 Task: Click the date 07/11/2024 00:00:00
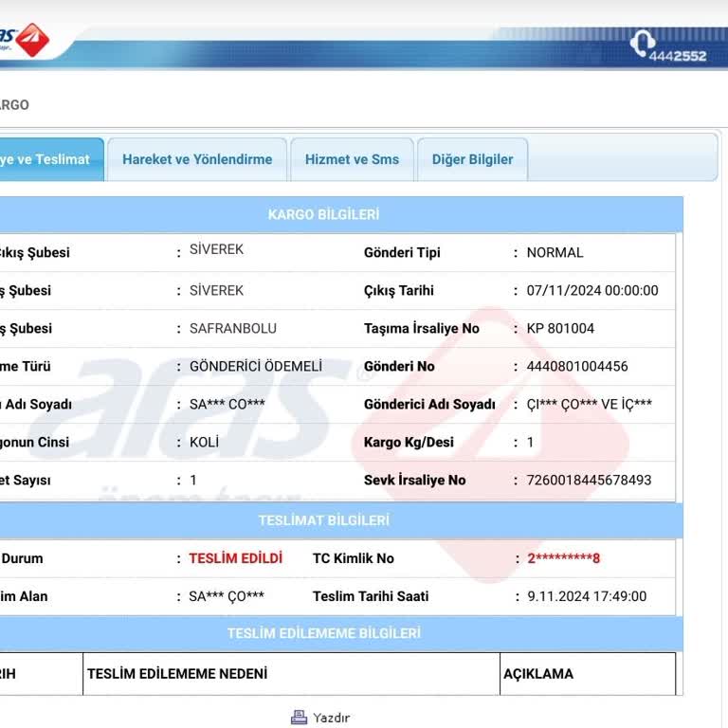(592, 291)
